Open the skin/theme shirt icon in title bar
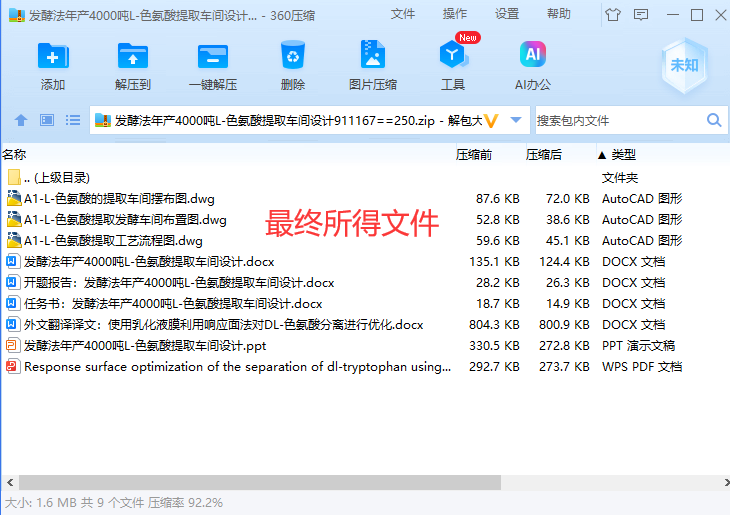 coord(613,15)
